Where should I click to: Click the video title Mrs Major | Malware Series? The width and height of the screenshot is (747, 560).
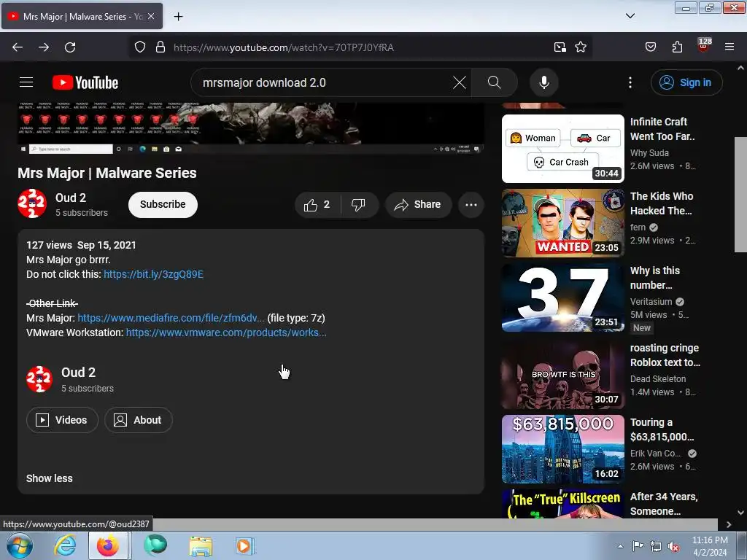[x=107, y=173]
